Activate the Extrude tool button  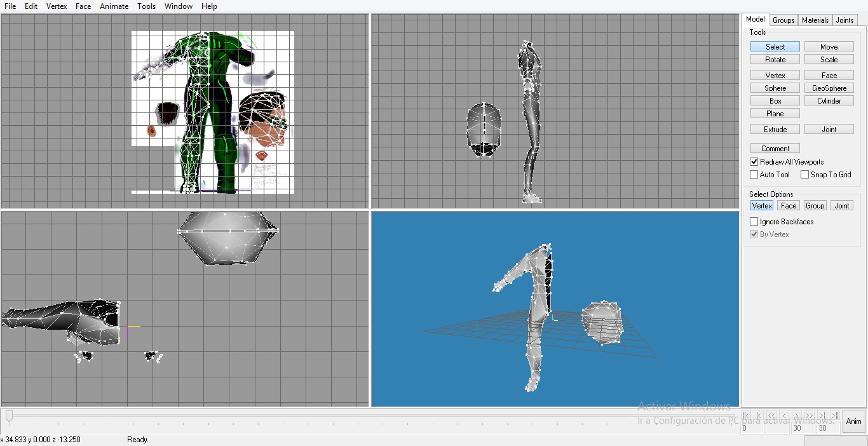775,130
